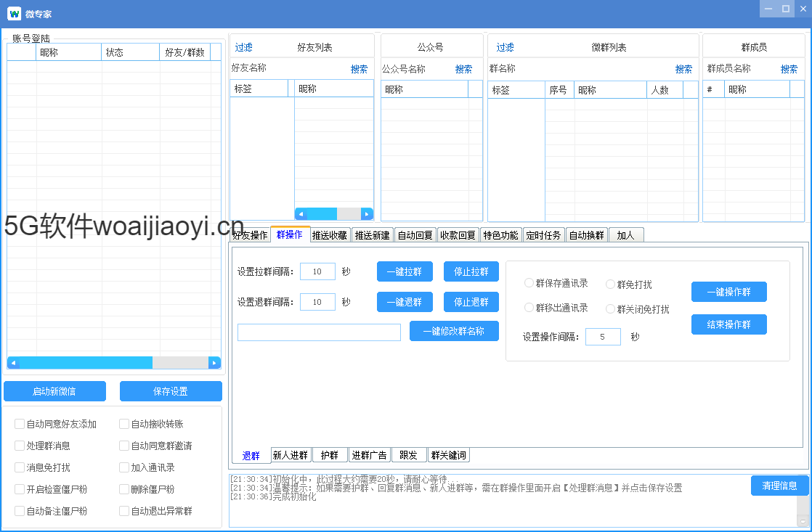Switch to 好友操作 tab
Image resolution: width=812 pixels, height=532 pixels.
click(x=250, y=235)
